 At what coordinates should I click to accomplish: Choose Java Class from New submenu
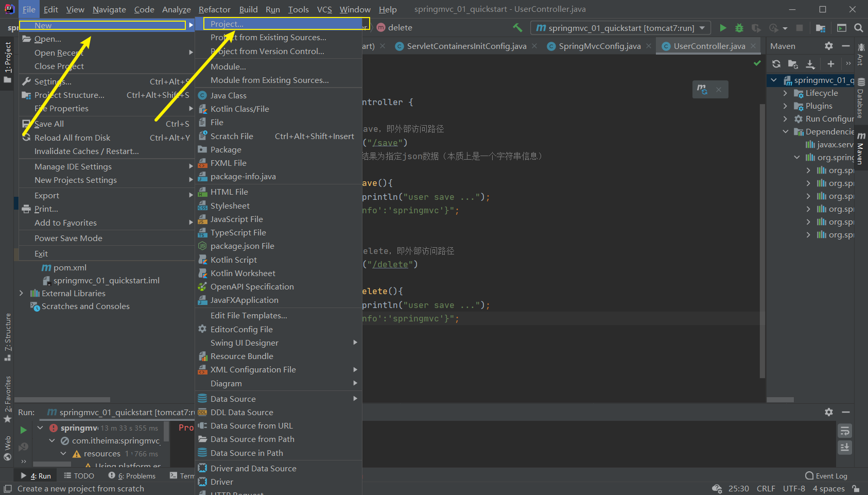pos(279,95)
